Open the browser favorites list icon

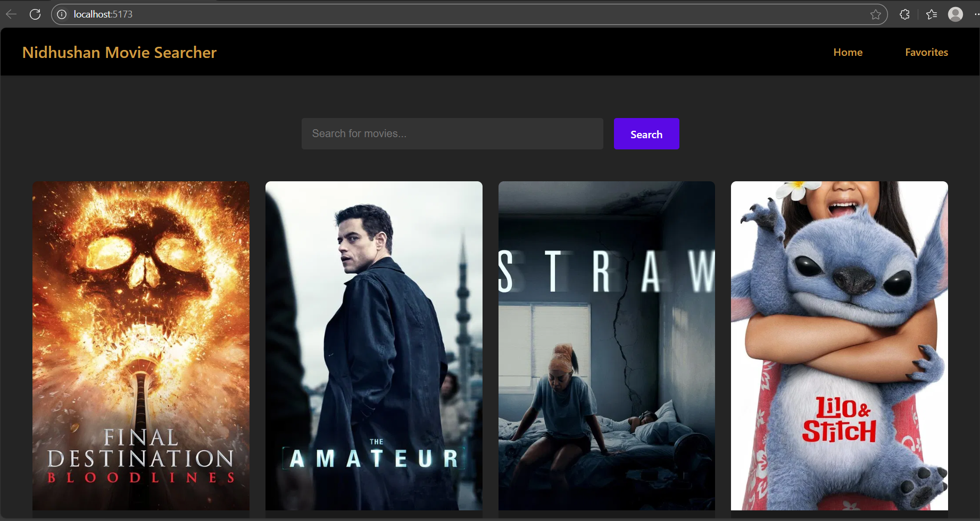[932, 14]
